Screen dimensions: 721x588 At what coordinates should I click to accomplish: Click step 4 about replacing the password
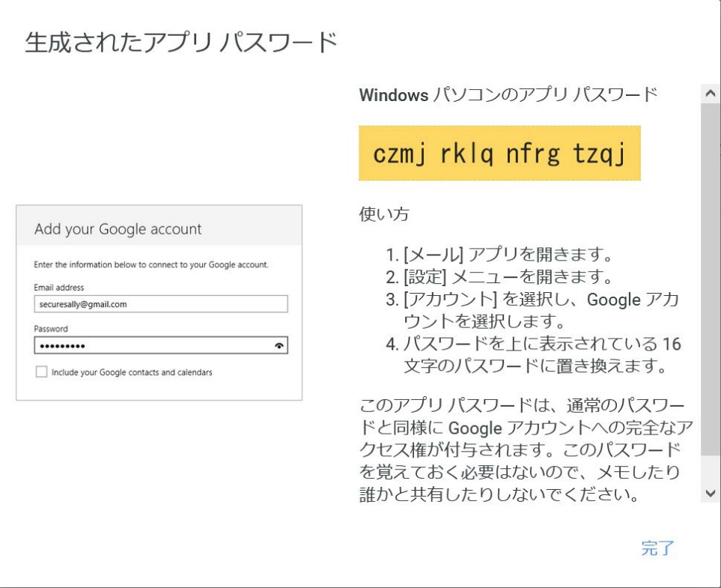coord(533,355)
